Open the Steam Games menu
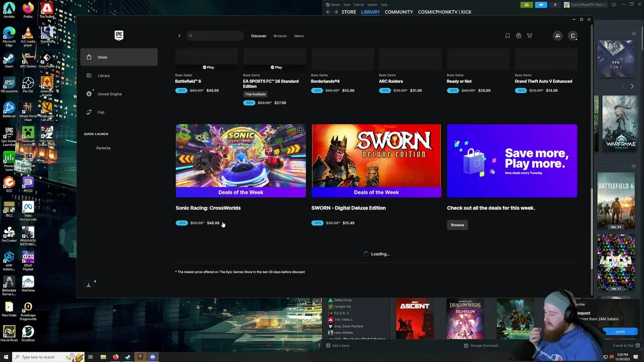The height and width of the screenshot is (362, 644). click(x=372, y=5)
